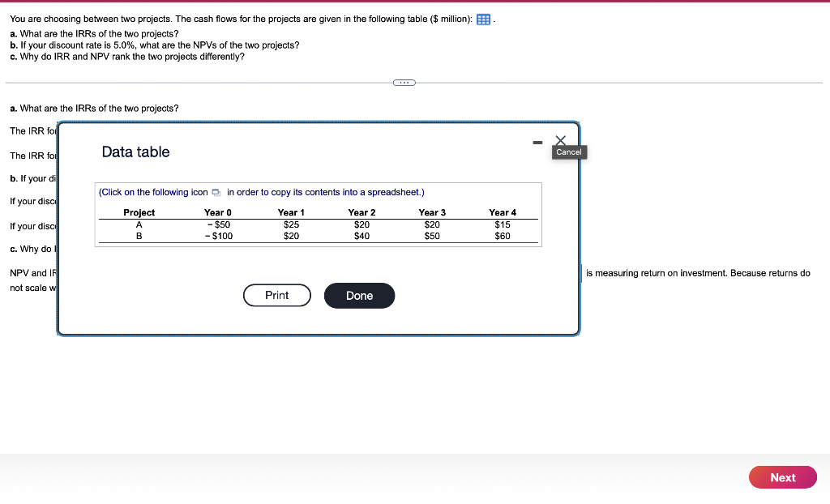The image size is (830, 504).
Task: Select the Project B row label
Action: (139, 236)
